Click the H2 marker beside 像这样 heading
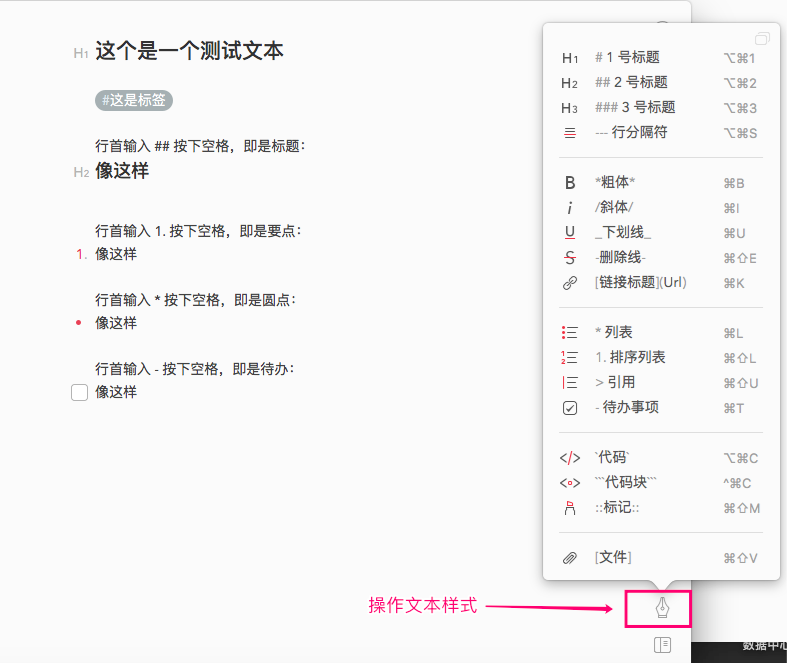The height and width of the screenshot is (663, 787). (81, 173)
